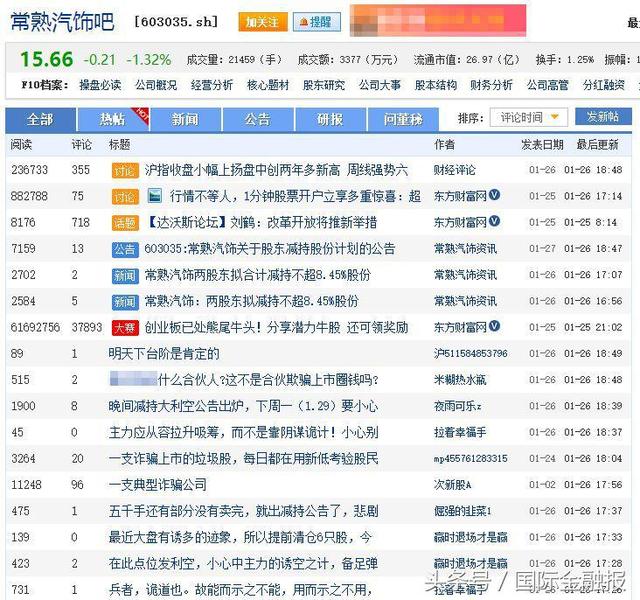Click author 财经评论 on the first post

454,170
